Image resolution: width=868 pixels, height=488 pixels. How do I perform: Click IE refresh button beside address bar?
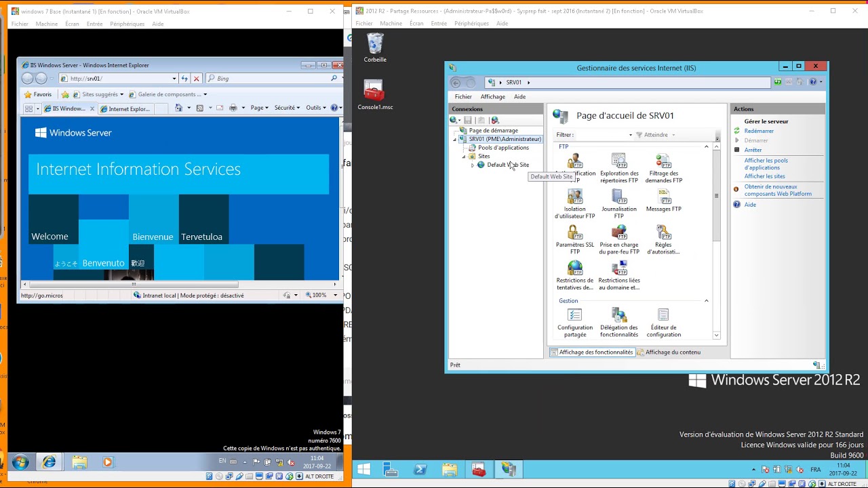pyautogui.click(x=184, y=79)
